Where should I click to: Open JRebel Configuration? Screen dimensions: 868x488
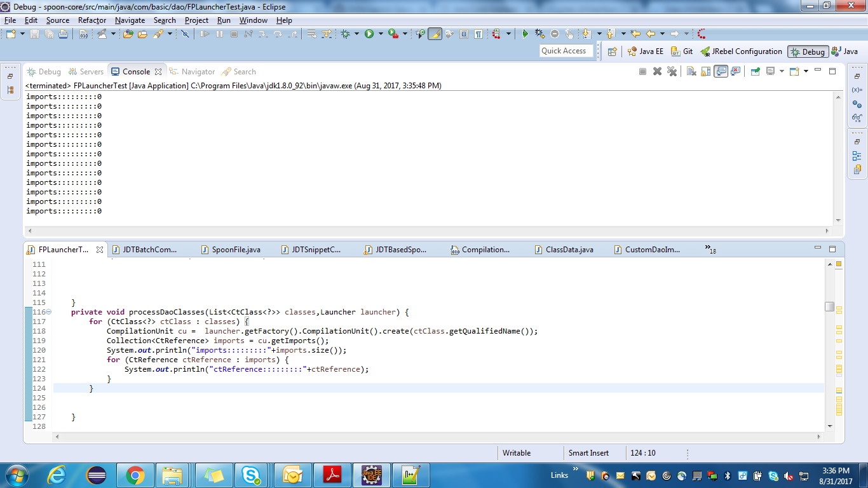coord(741,51)
